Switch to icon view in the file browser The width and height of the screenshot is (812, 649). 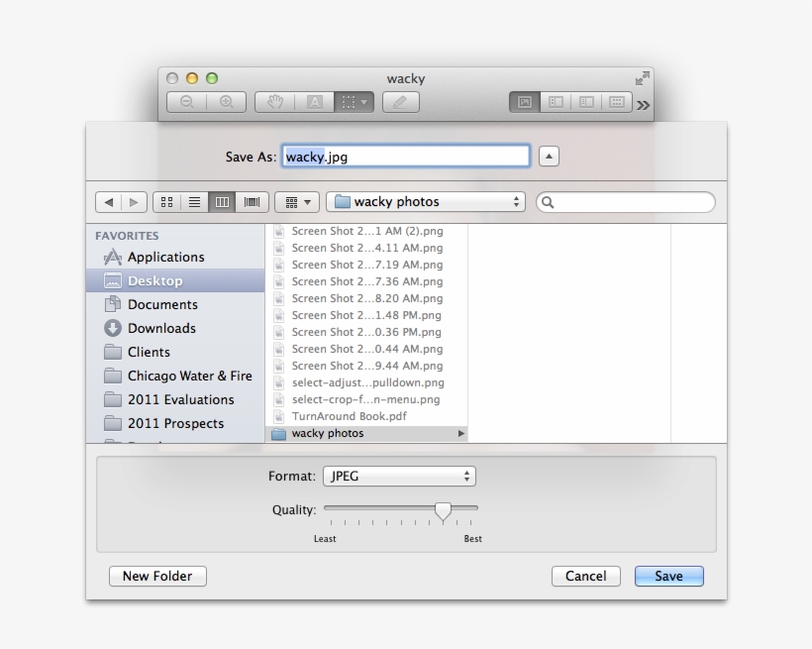(166, 201)
